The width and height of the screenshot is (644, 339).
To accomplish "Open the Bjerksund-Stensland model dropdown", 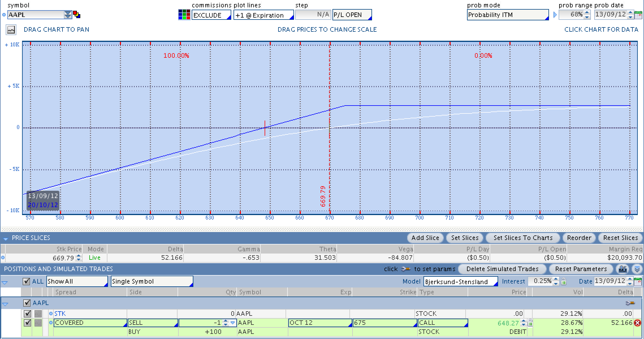I will pyautogui.click(x=461, y=282).
